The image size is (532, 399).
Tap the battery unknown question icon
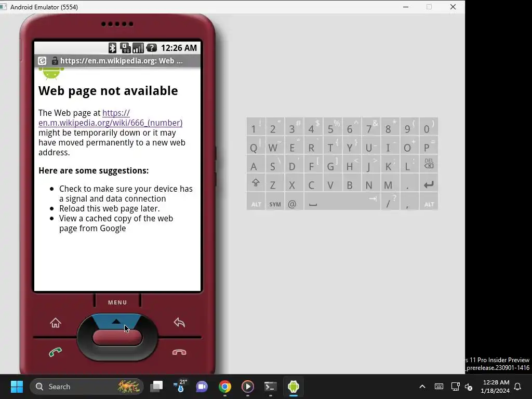click(x=151, y=48)
